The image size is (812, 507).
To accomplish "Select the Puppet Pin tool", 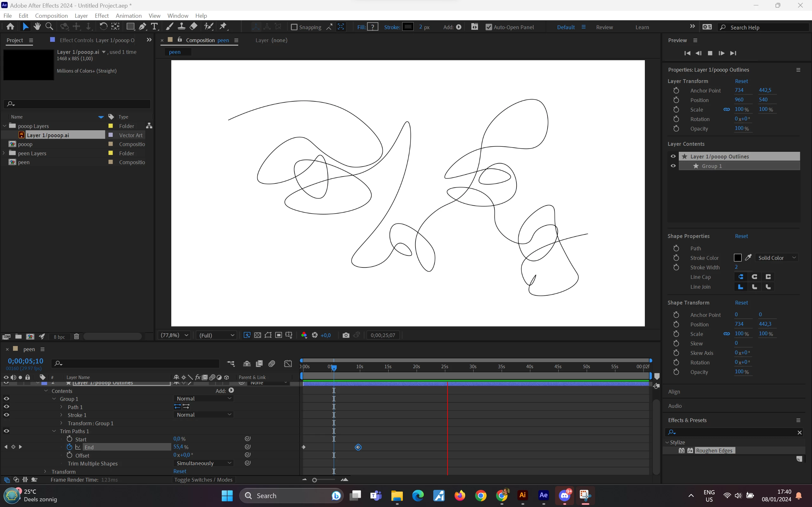I will point(223,27).
